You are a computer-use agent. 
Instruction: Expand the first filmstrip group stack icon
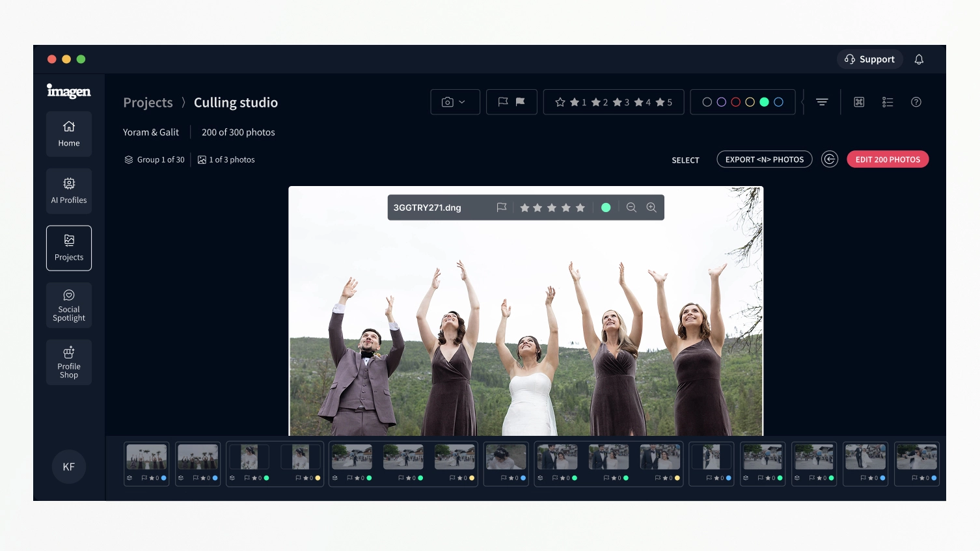click(129, 478)
